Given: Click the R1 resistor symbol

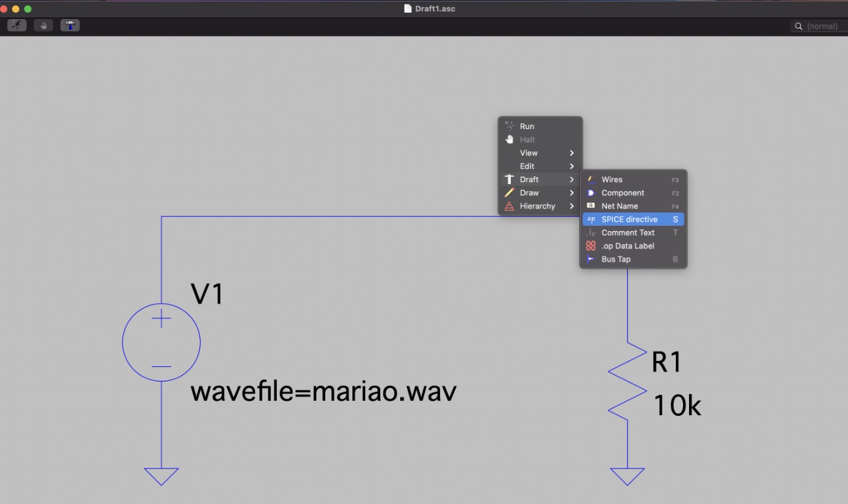Looking at the screenshot, I should (627, 381).
